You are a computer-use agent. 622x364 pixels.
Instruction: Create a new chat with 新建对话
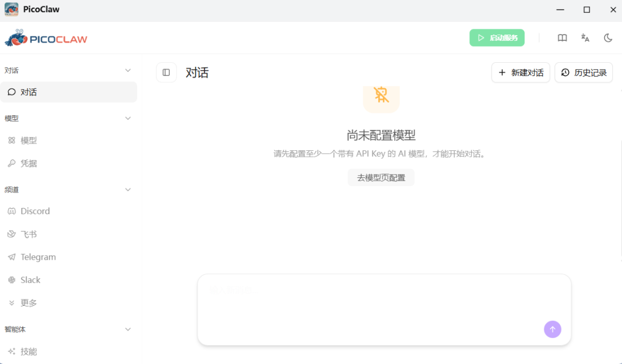click(521, 73)
